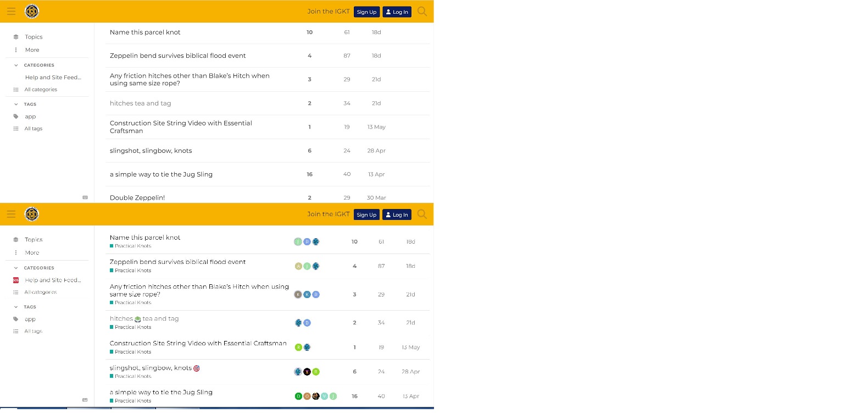Open green 'R' avatar on Construction Site String row

[298, 347]
